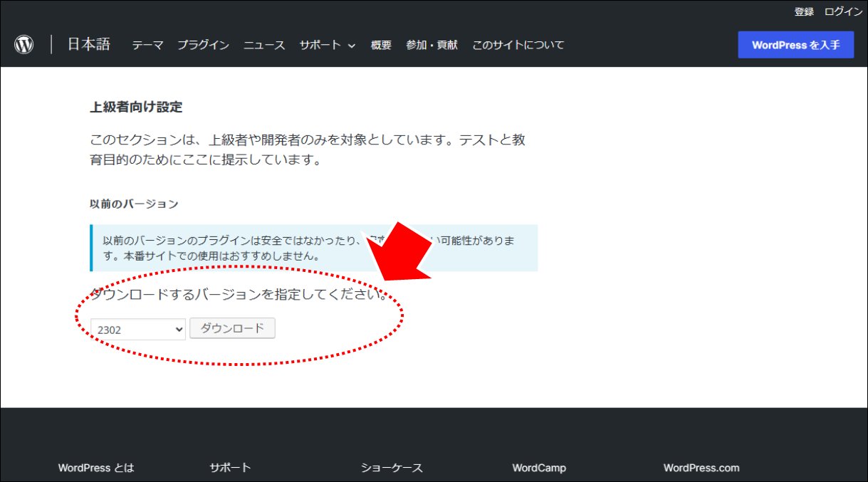
Task: Open the 日本語 locale link
Action: [89, 44]
